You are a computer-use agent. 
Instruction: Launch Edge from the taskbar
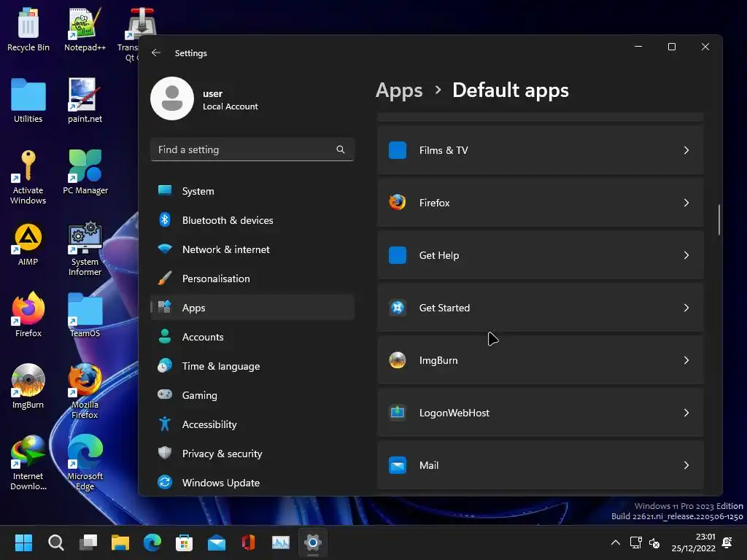click(152, 542)
